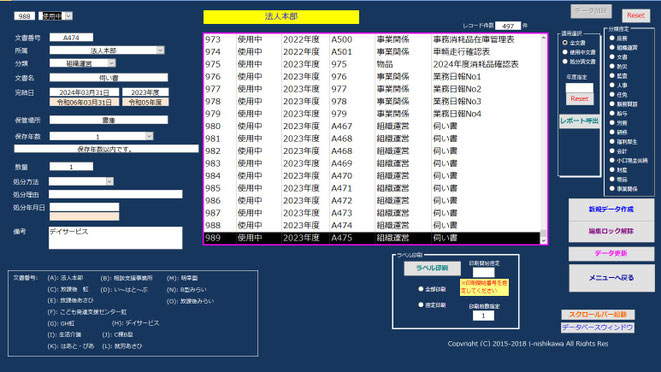The width and height of the screenshot is (661, 372).
Task: Choose the 全部印刷 label print option
Action: click(420, 289)
